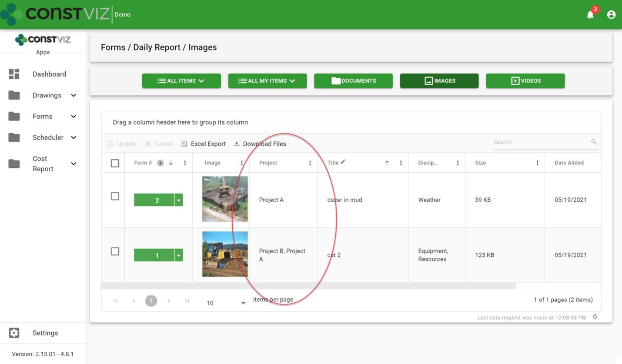Screen dimensions: 622x364
Task: Click the Title column edit pencil icon
Action: pos(343,162)
